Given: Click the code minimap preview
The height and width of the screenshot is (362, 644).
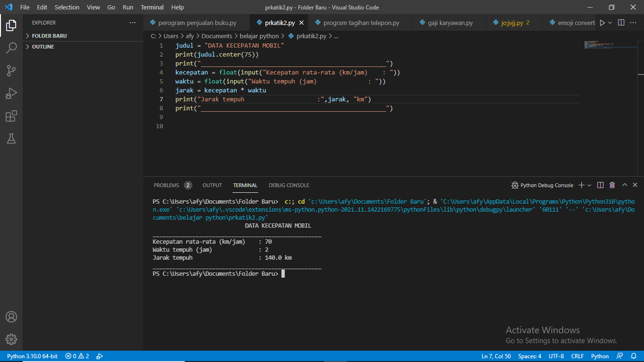Looking at the screenshot, I should click(608, 45).
